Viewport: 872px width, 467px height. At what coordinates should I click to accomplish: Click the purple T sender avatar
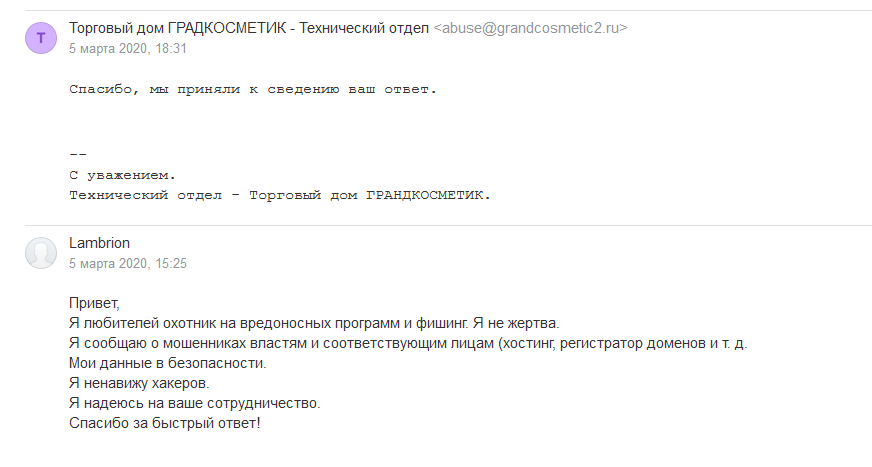(41, 38)
